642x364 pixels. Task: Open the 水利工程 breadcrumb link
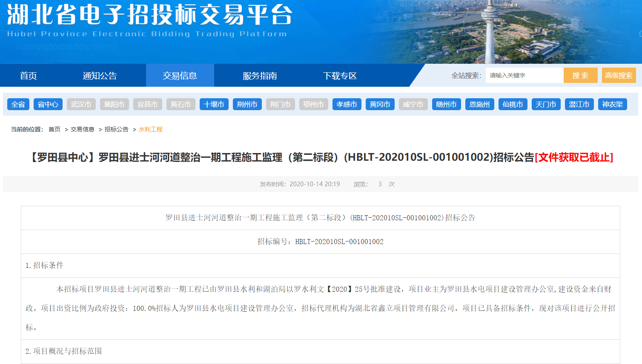coord(150,129)
